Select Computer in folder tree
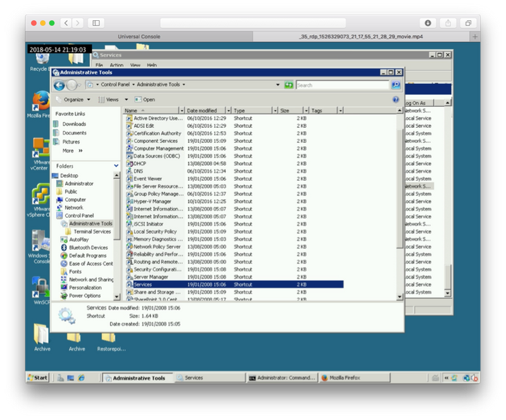506x420 pixels. [x=75, y=200]
